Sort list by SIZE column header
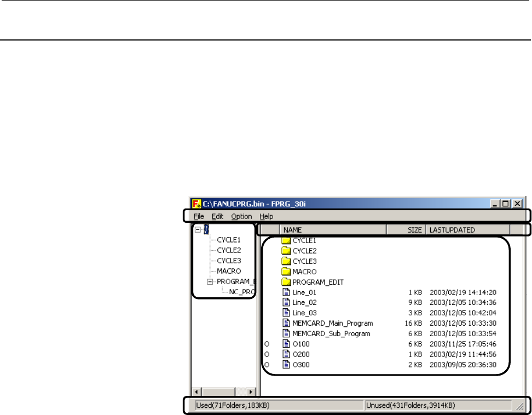Screen dimensions: 532x415 407,230
